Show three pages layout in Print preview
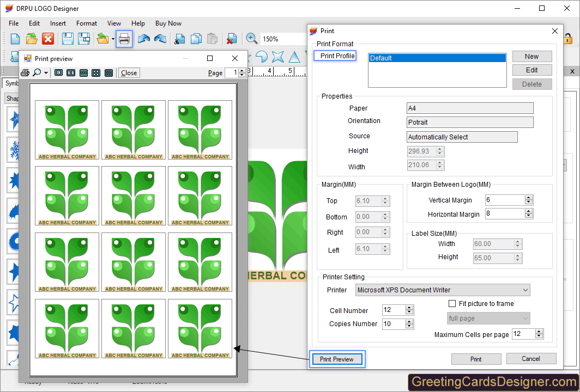Viewport: 580px width, 392px height. (x=83, y=73)
